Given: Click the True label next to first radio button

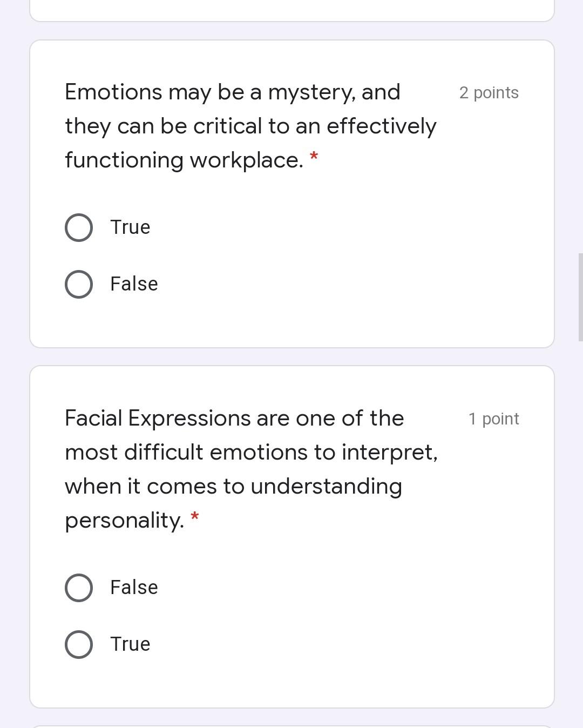Looking at the screenshot, I should [130, 227].
